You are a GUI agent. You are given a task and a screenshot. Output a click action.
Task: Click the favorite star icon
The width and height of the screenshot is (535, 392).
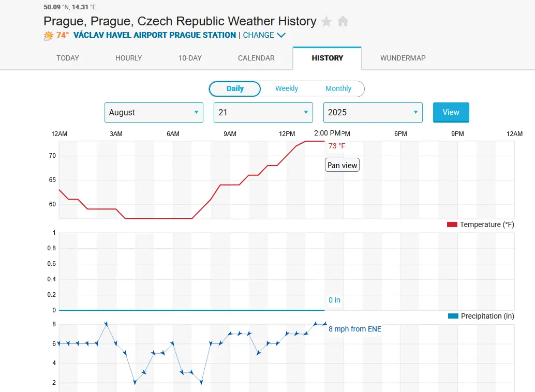coord(326,22)
